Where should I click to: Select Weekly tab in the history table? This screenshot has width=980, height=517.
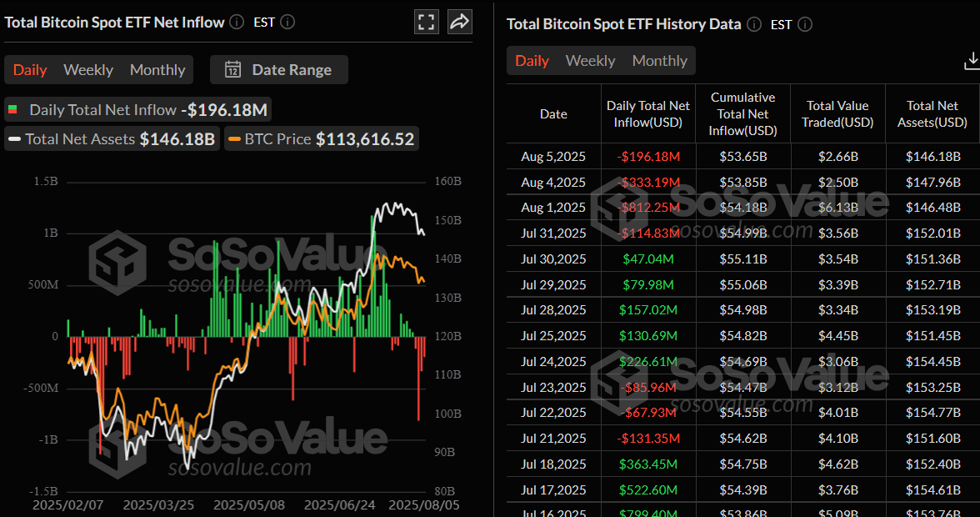click(x=591, y=60)
